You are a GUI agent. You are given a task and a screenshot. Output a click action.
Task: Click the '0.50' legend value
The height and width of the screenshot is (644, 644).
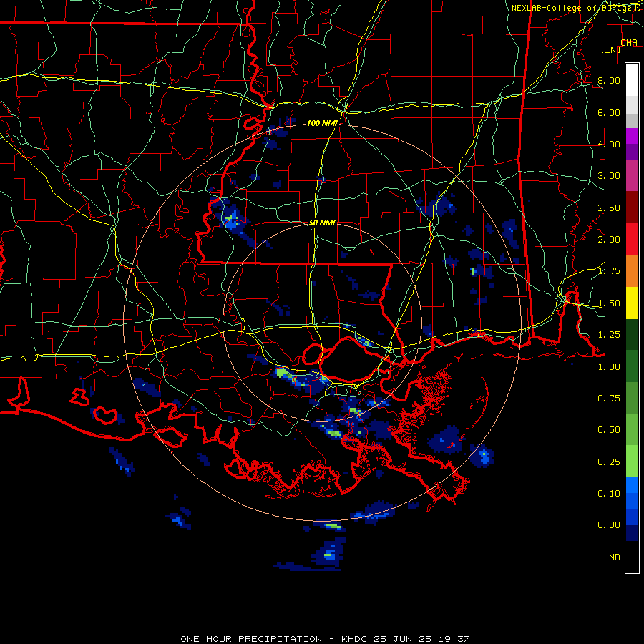pos(609,430)
